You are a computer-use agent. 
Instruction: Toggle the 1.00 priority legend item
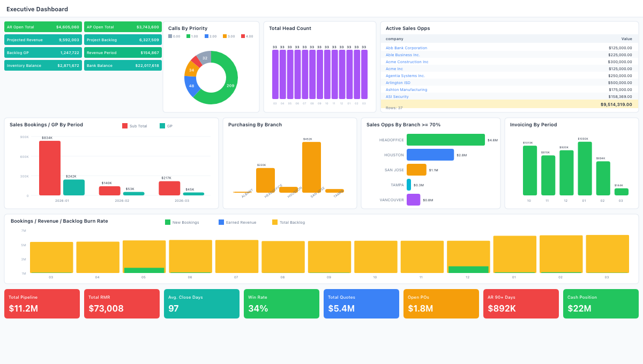tap(192, 36)
